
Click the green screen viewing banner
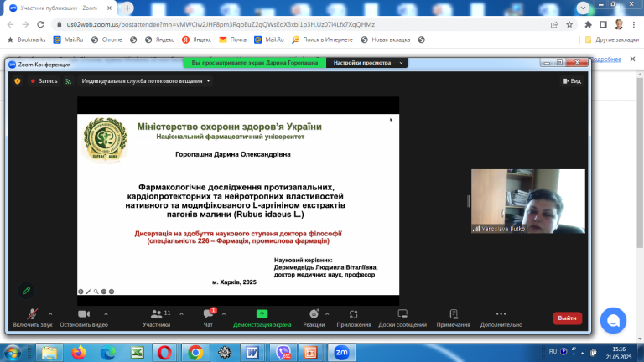pyautogui.click(x=255, y=63)
